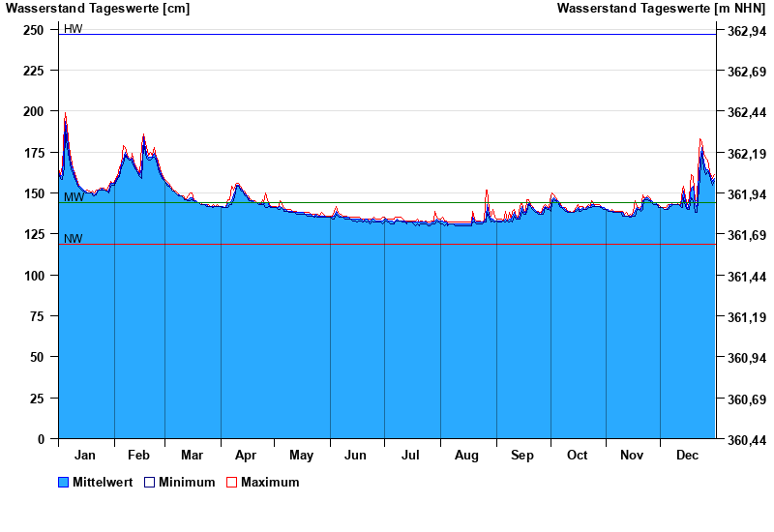Click the red-outlined Maximum legend swatch
Screen dimensions: 774x532
coord(231,483)
